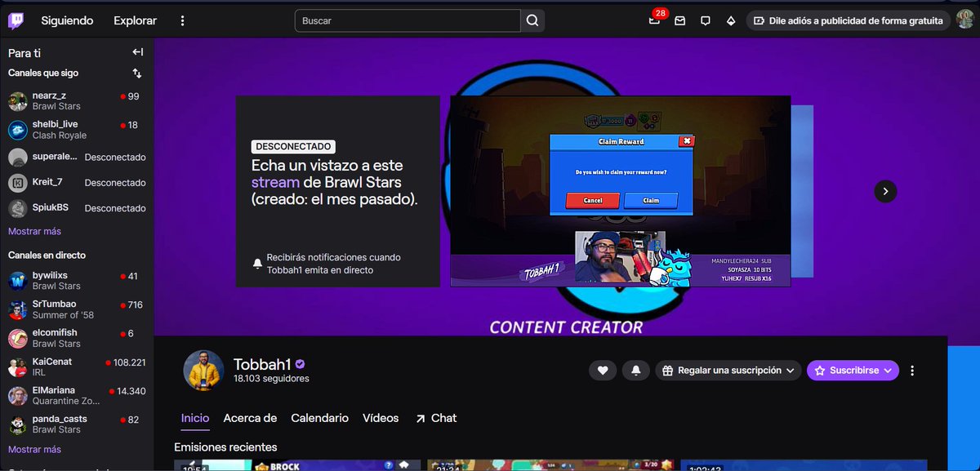
Task: Open elcomifish channel avatar
Action: [x=18, y=338]
